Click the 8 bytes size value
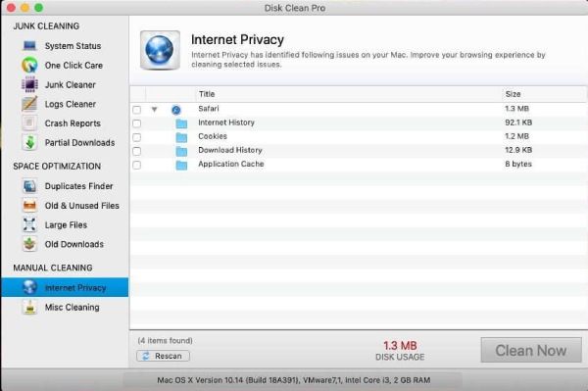 pyautogui.click(x=518, y=164)
